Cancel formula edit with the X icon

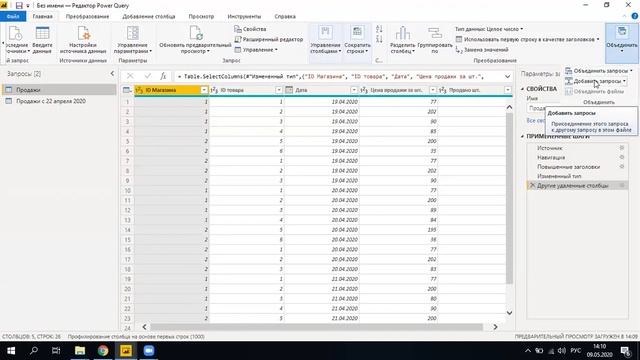pyautogui.click(x=130, y=76)
